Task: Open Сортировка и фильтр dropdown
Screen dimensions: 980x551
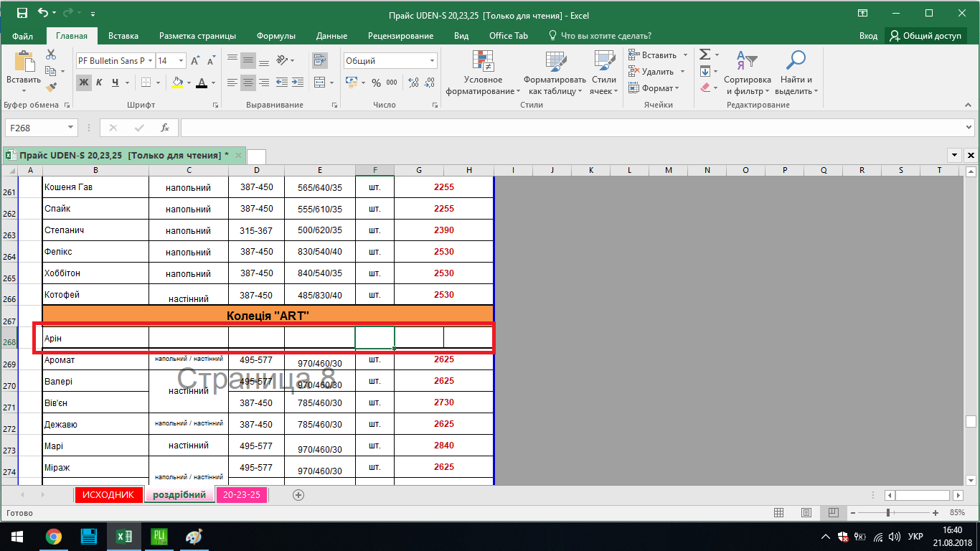Action: (x=748, y=72)
